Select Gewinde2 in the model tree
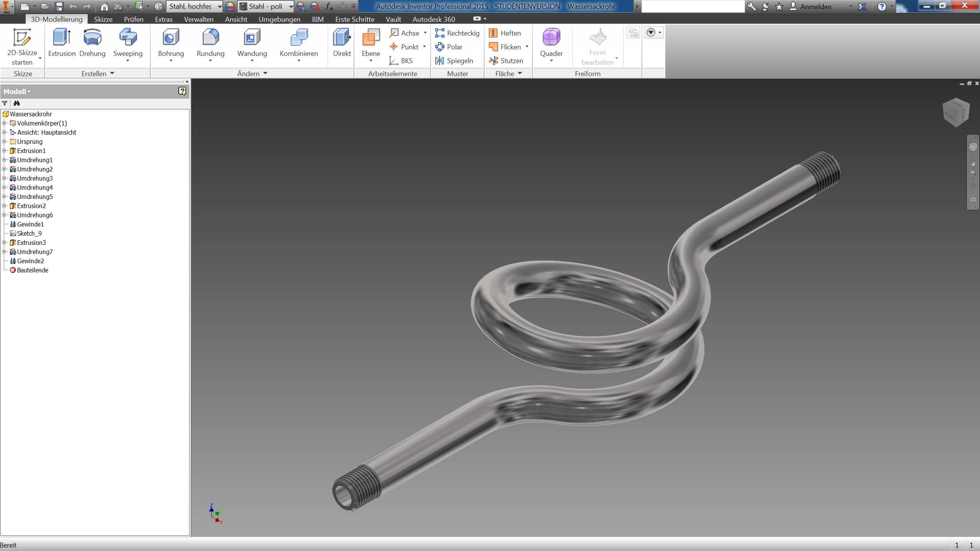Screen dimensions: 980x551 point(30,261)
